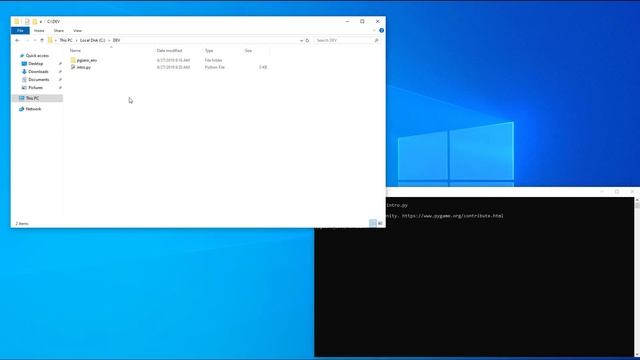Click the pygame.org contribute URL in console

[453, 216]
